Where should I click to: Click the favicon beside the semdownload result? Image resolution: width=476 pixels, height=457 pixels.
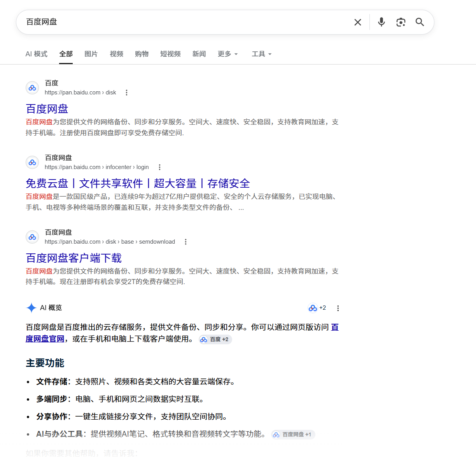point(32,237)
